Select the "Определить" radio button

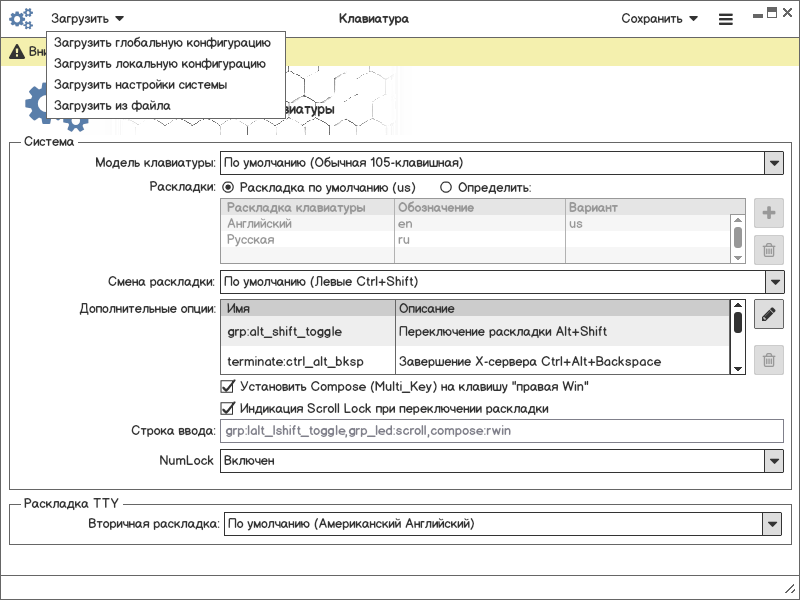click(446, 187)
